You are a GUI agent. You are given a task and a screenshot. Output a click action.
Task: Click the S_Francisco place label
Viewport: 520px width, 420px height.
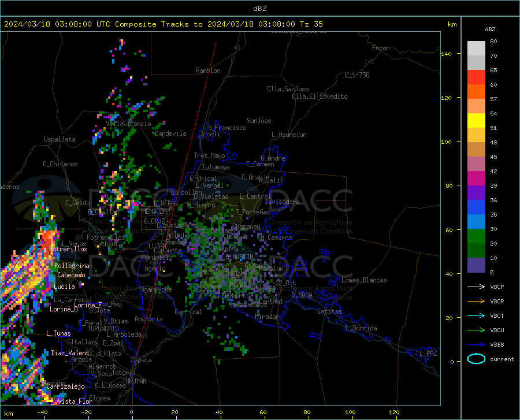pos(228,128)
